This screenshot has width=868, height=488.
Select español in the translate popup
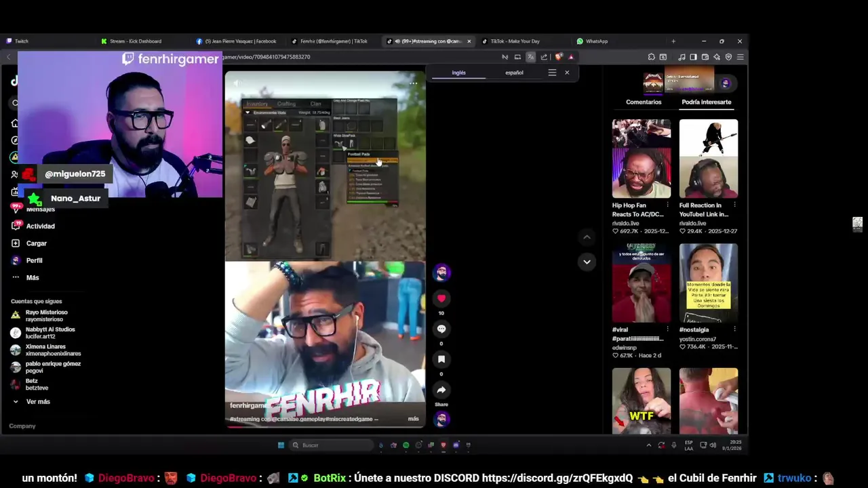[x=514, y=73]
